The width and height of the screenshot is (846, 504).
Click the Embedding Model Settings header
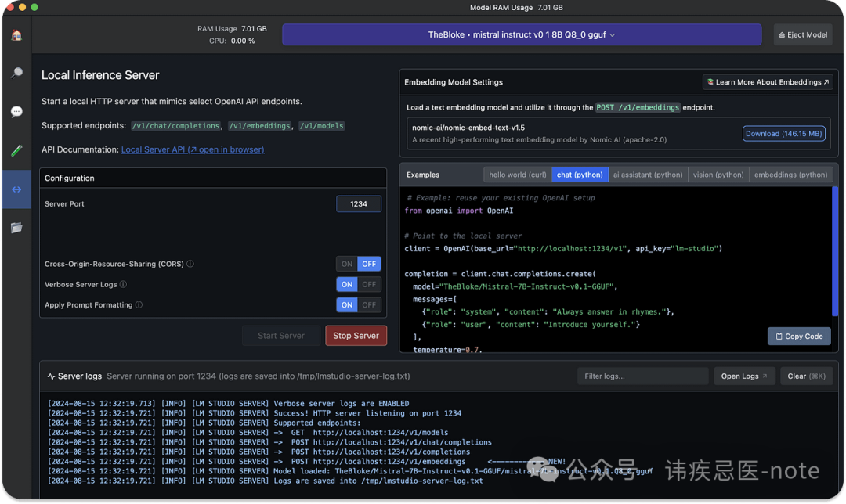(x=454, y=82)
